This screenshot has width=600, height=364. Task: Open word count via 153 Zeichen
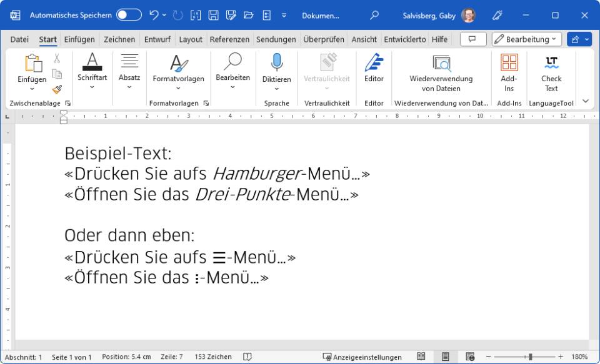coord(212,357)
